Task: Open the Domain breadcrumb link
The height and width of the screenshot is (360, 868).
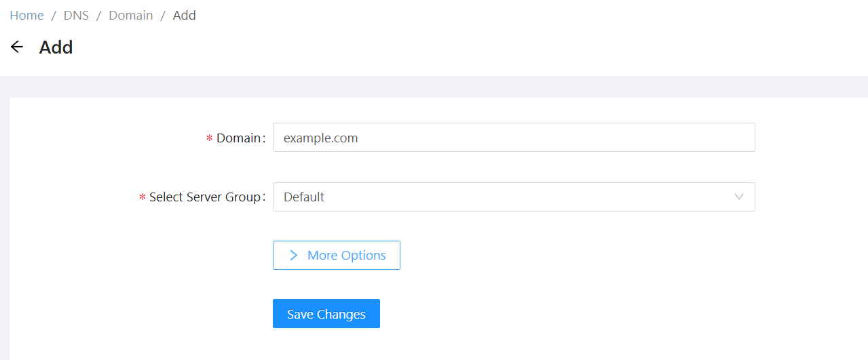Action: click(x=131, y=16)
